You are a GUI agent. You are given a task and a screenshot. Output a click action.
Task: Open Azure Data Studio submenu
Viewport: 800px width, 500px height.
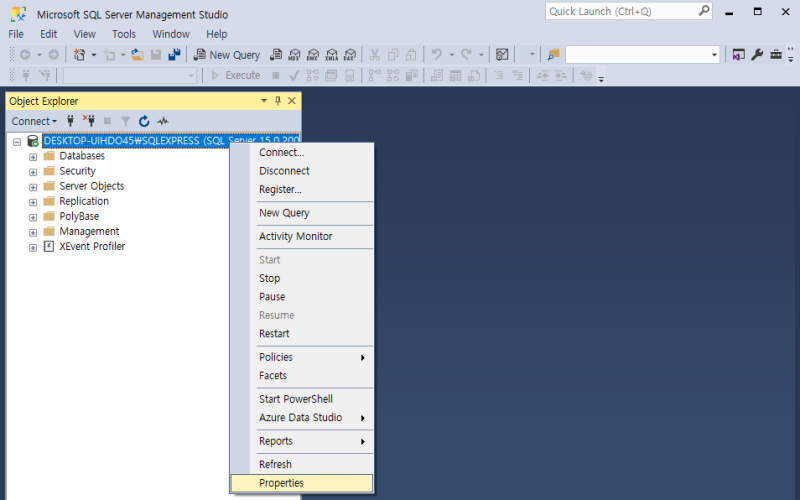click(302, 417)
